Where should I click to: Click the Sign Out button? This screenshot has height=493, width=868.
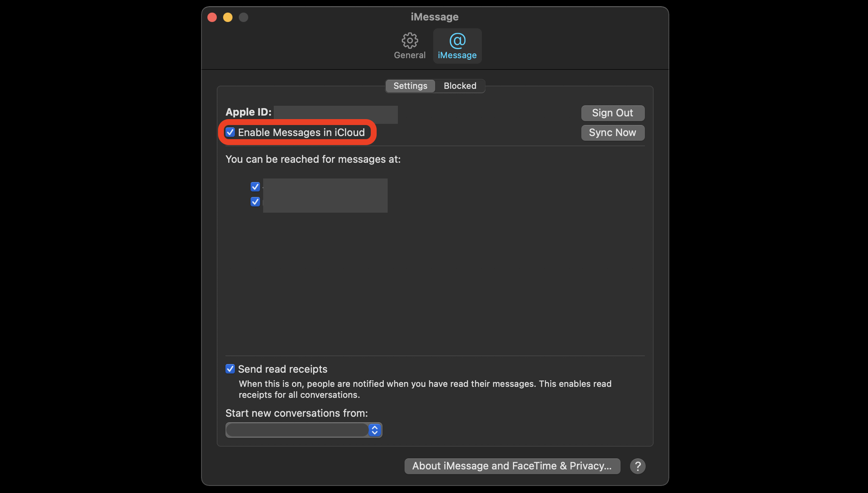tap(613, 112)
